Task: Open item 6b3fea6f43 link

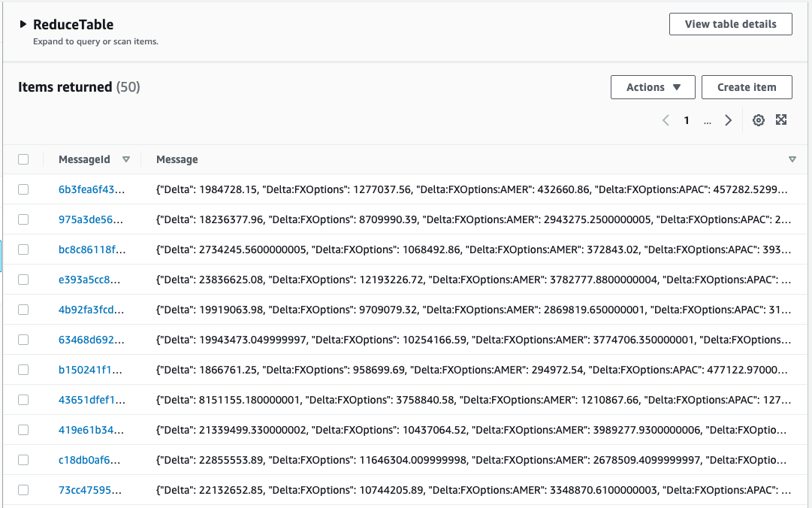Action: point(91,189)
